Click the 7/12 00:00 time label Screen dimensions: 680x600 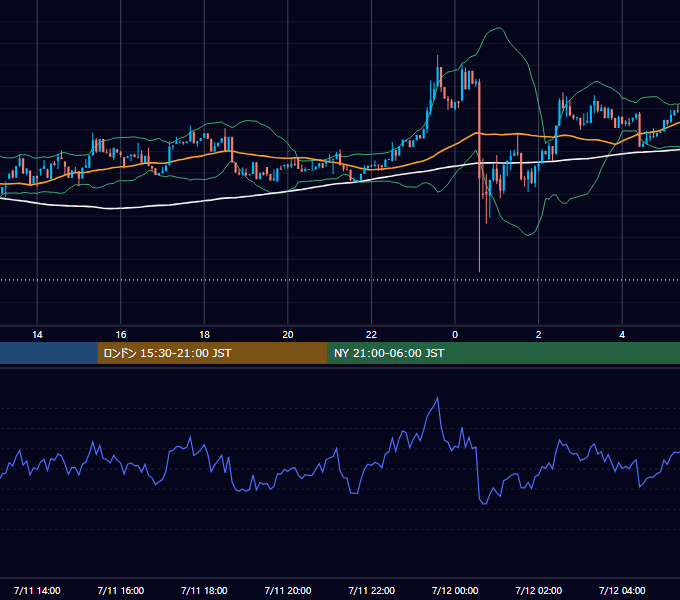455,590
